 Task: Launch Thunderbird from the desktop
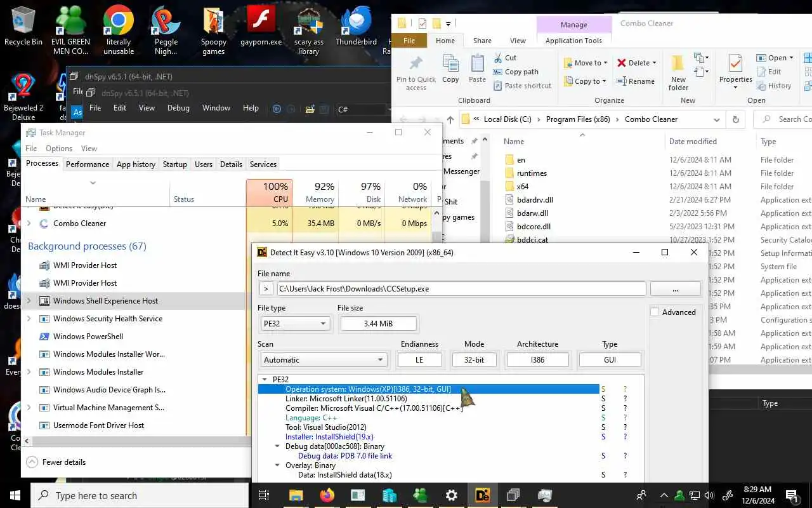point(356,27)
